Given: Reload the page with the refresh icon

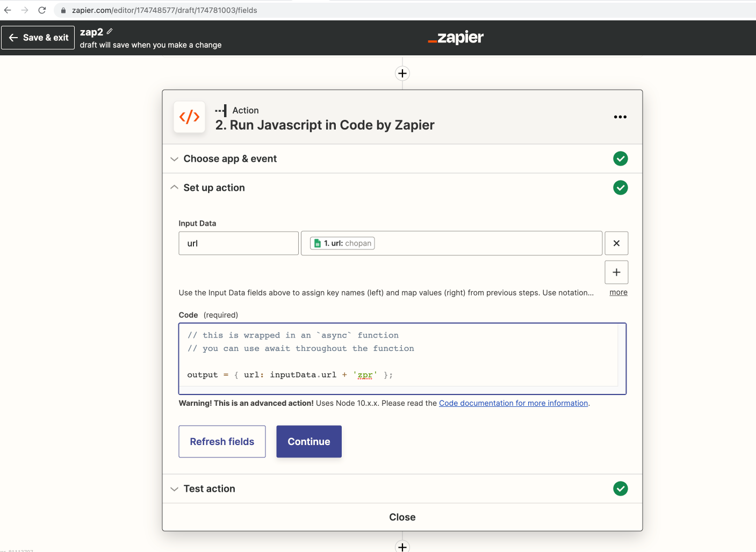Looking at the screenshot, I should (42, 10).
